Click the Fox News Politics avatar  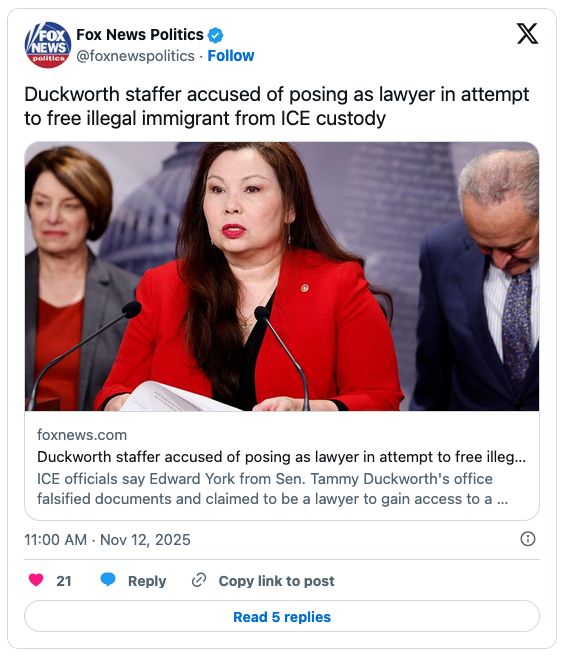click(48, 45)
